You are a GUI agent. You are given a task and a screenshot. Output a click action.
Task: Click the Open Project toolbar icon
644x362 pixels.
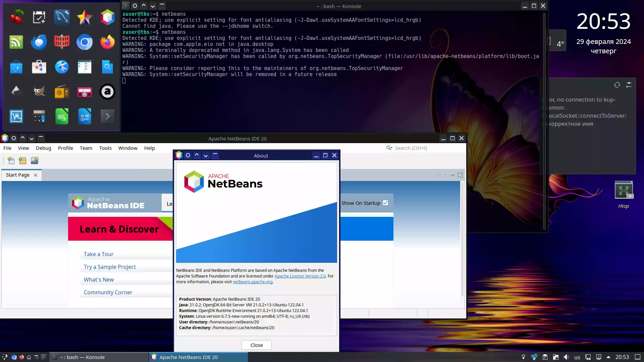35,161
